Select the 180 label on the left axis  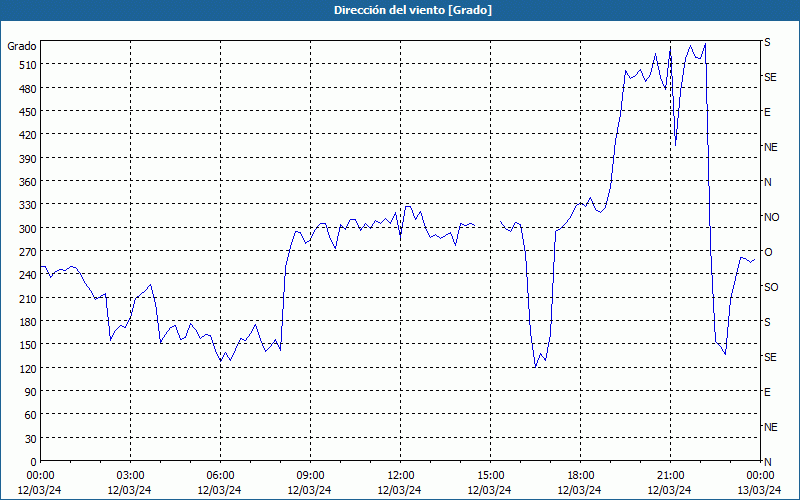click(x=28, y=322)
